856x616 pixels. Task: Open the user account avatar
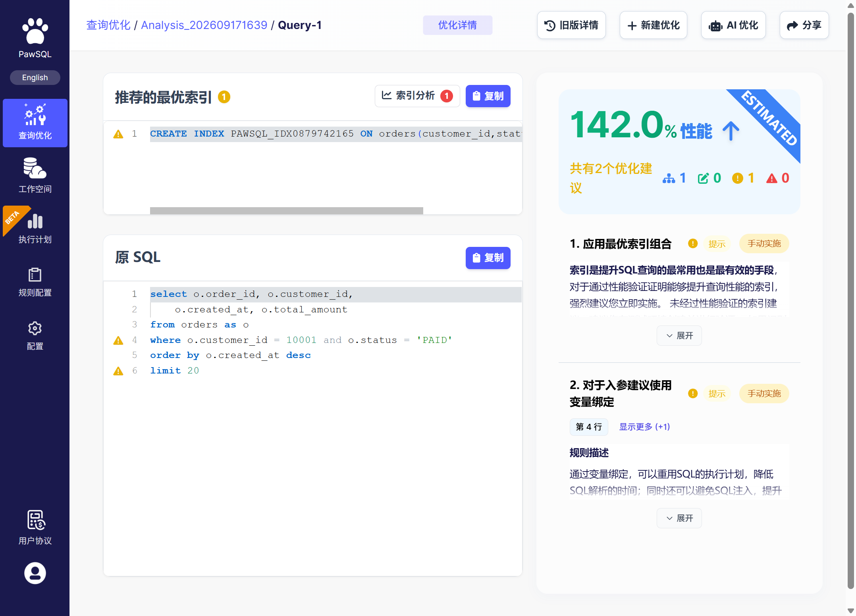35,573
